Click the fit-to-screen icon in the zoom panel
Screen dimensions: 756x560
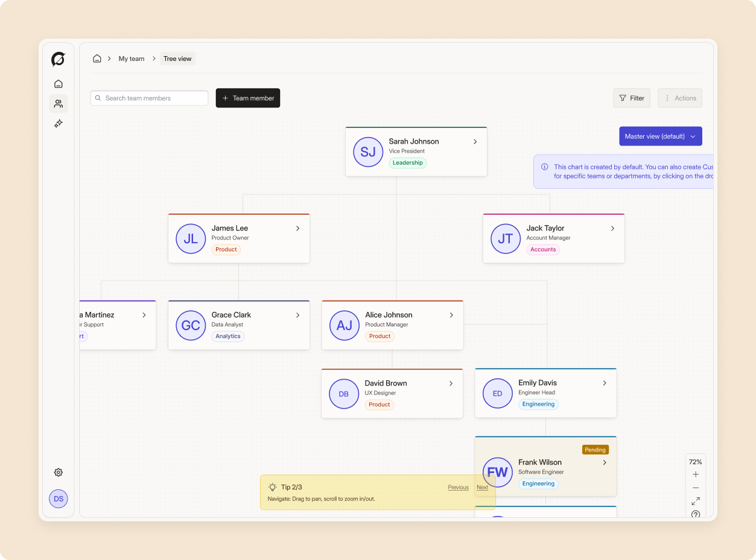click(x=695, y=500)
